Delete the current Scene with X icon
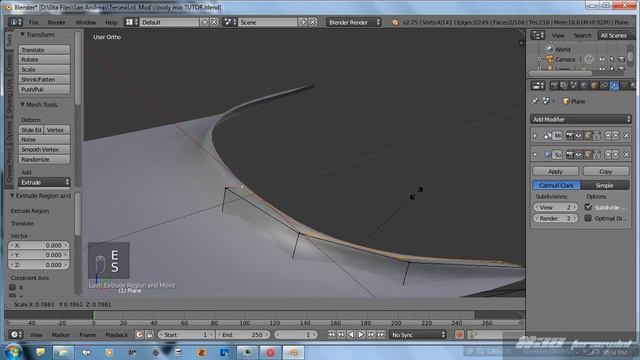The height and width of the screenshot is (360, 640). pyautogui.click(x=312, y=22)
